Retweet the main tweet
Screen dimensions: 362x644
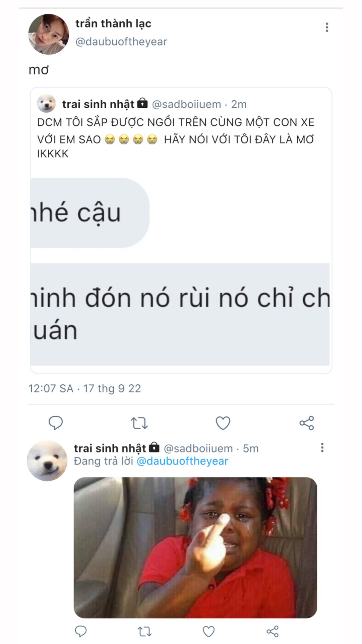(139, 423)
